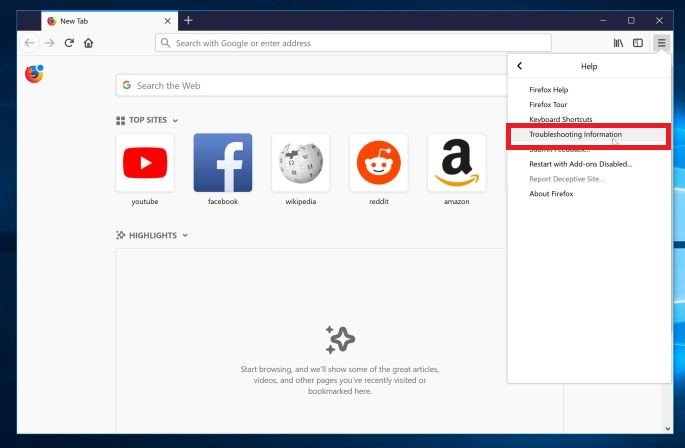Click the scroll down arrow of page
685x448 pixels.
point(668,429)
